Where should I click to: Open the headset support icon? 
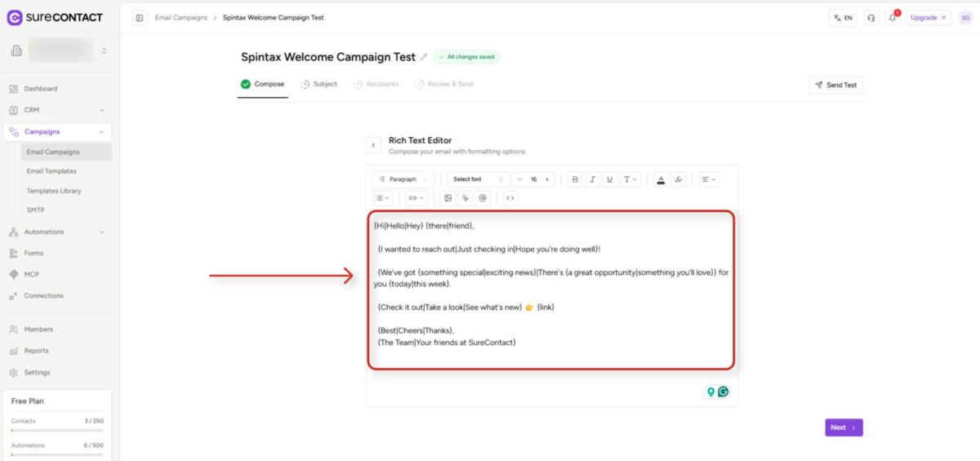[871, 17]
